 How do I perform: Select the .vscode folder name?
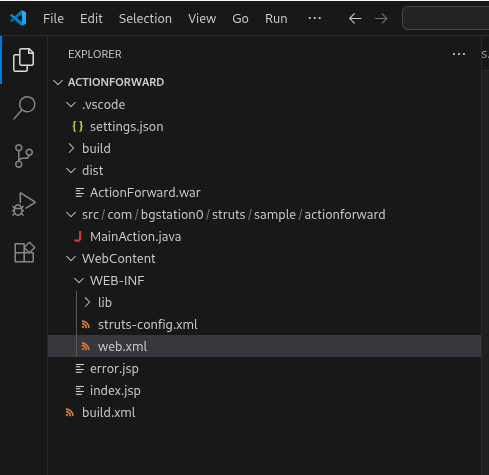pos(104,105)
